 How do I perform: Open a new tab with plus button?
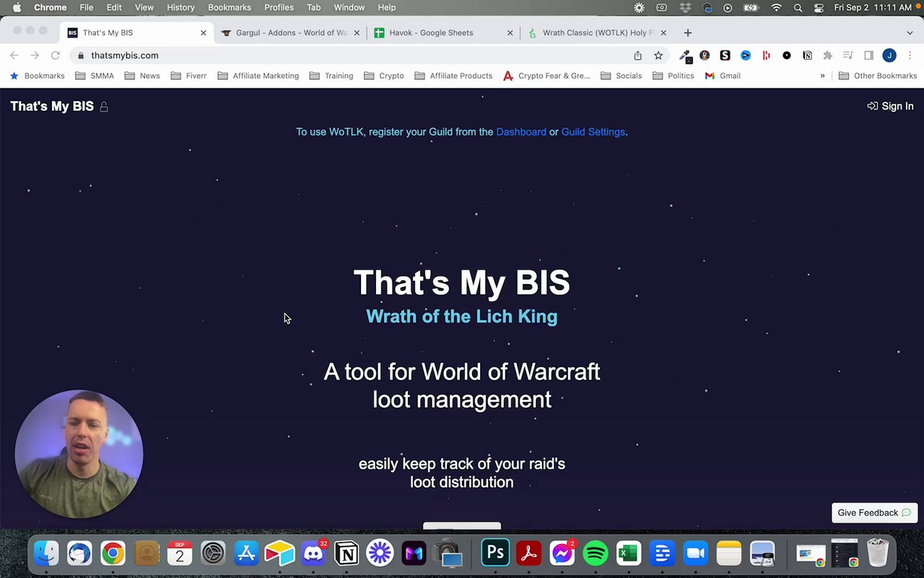click(x=688, y=33)
